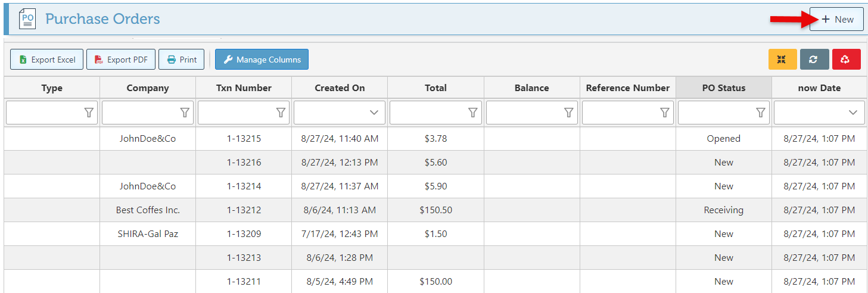Expand the now Date filter dropdown
Viewport: 868px width, 293px height.
(x=853, y=113)
